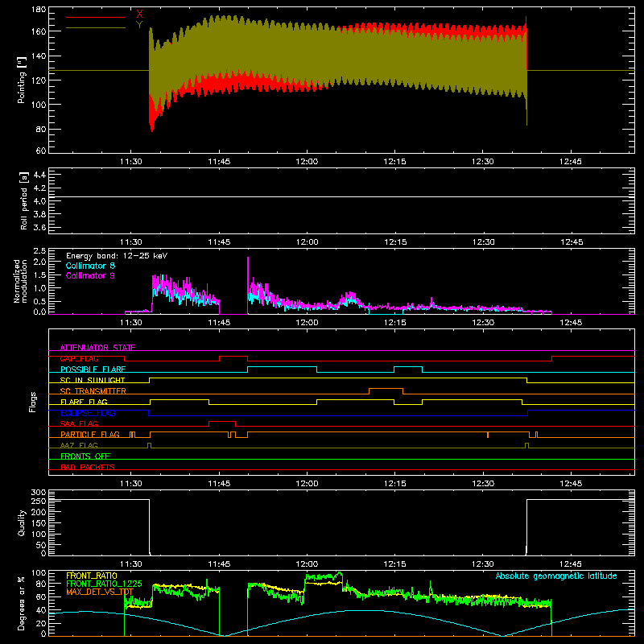
Task: Select the Quality axis title
Action: 22,522
